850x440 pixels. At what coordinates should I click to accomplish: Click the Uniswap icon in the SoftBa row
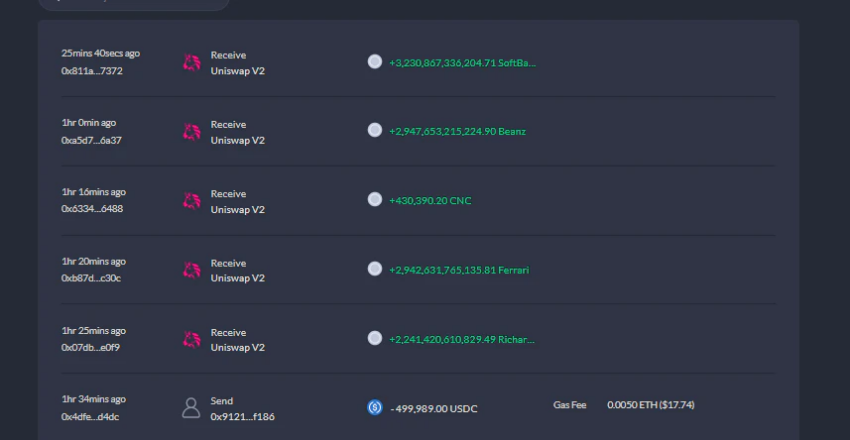(x=191, y=63)
